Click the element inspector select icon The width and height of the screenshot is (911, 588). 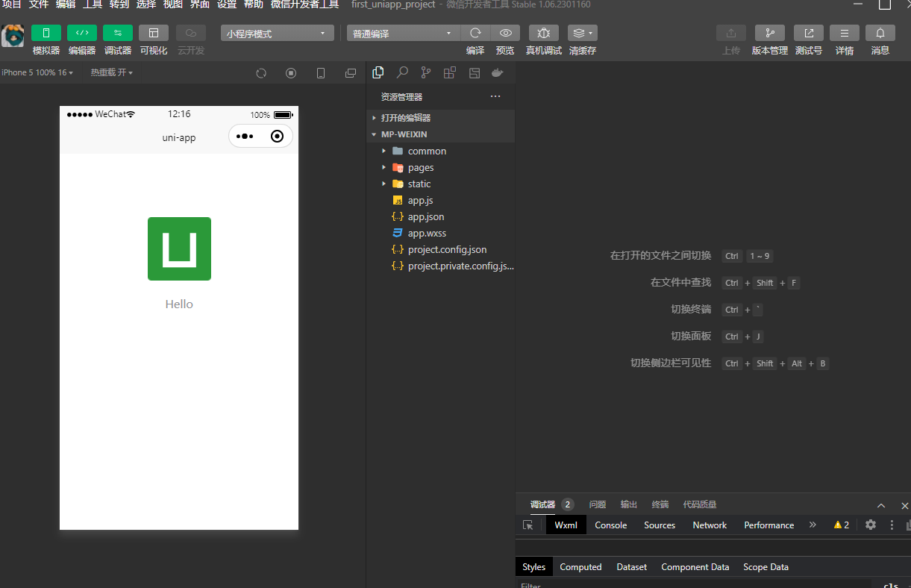click(528, 525)
